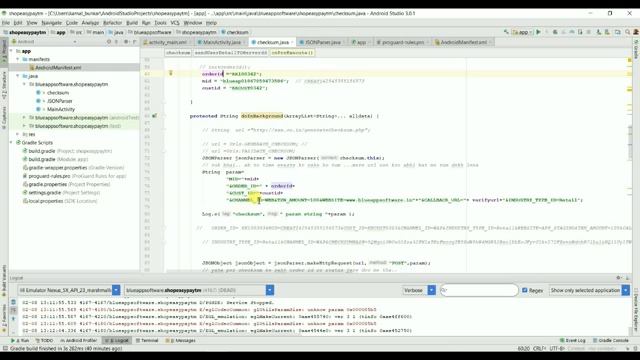The image size is (640, 360).
Task: Open the TODO tool window button
Action: (44, 340)
